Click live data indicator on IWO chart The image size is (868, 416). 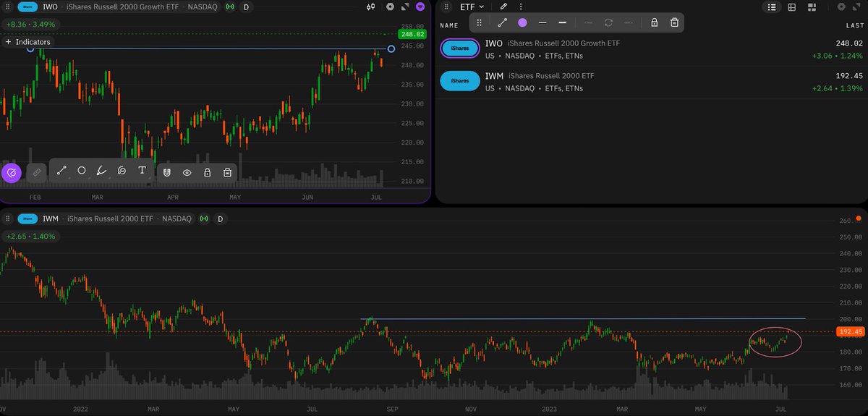pos(230,7)
